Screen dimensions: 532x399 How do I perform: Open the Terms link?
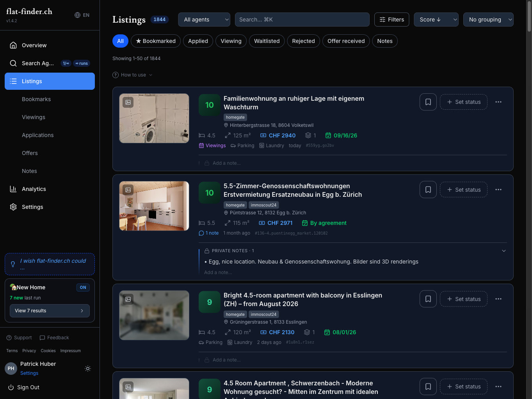[x=12, y=351]
